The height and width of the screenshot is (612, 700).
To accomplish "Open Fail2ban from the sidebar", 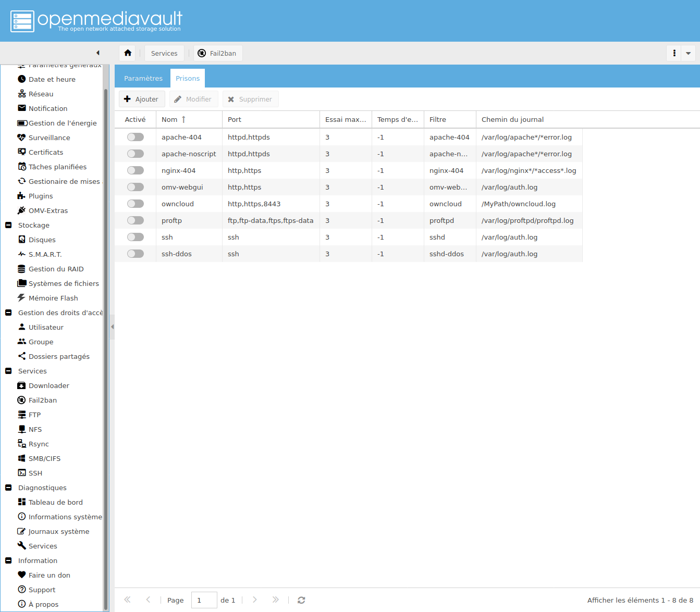I will coord(42,400).
